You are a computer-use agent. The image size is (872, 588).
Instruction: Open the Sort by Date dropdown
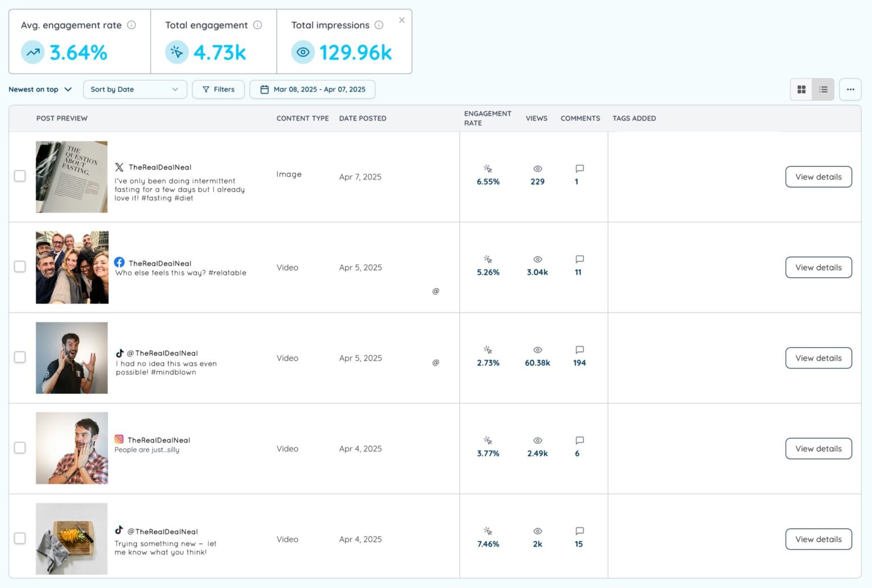tap(135, 90)
